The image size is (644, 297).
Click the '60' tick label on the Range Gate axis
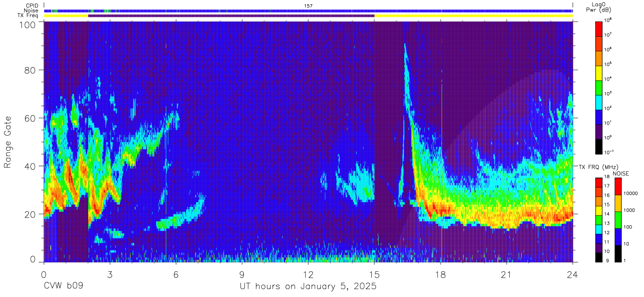pyautogui.click(x=29, y=118)
